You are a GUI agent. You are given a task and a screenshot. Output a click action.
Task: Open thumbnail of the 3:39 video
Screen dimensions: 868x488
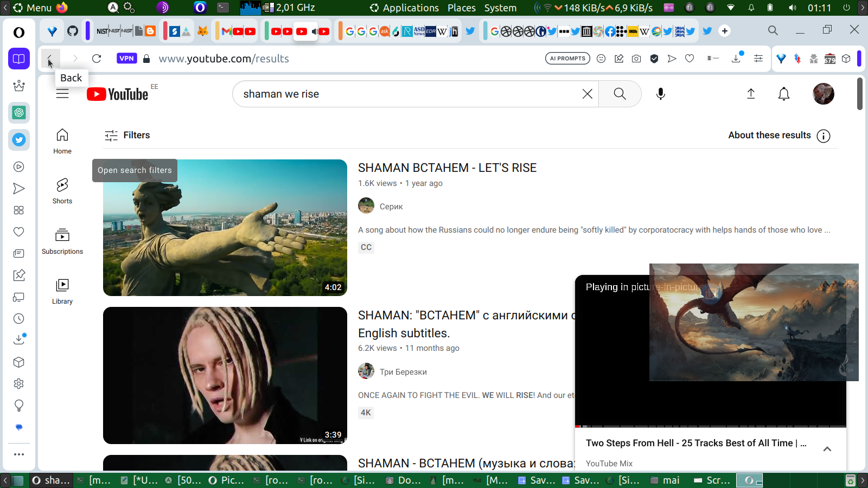[225, 375]
